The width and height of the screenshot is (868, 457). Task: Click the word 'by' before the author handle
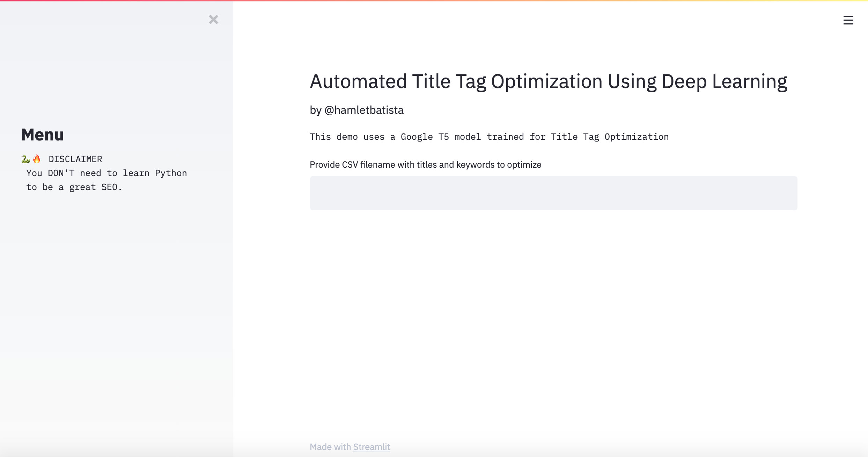point(315,110)
